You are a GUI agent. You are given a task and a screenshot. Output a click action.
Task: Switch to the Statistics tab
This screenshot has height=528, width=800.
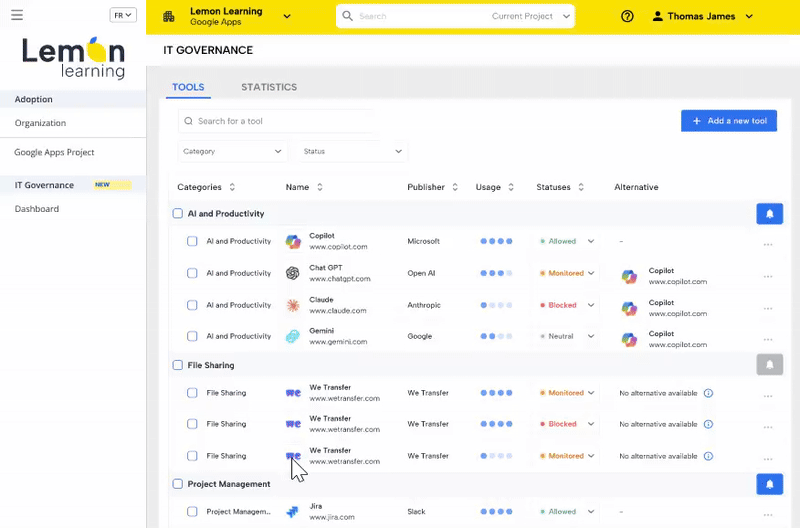coord(268,87)
